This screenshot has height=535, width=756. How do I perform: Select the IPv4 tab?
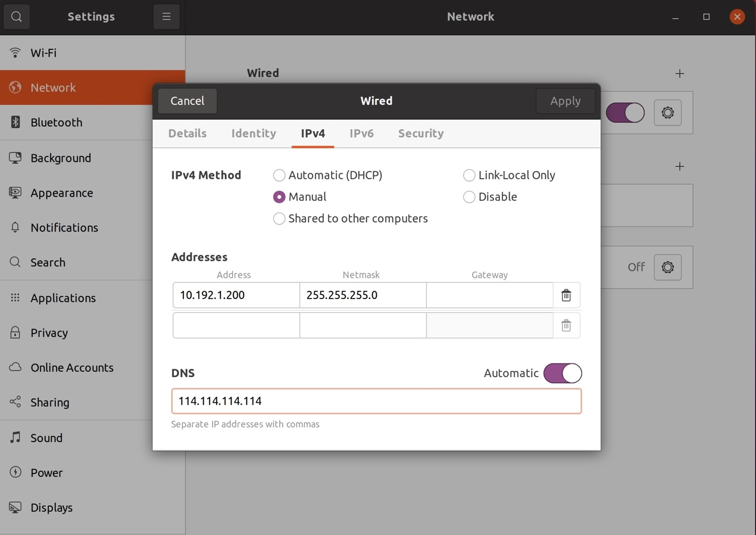(x=313, y=133)
